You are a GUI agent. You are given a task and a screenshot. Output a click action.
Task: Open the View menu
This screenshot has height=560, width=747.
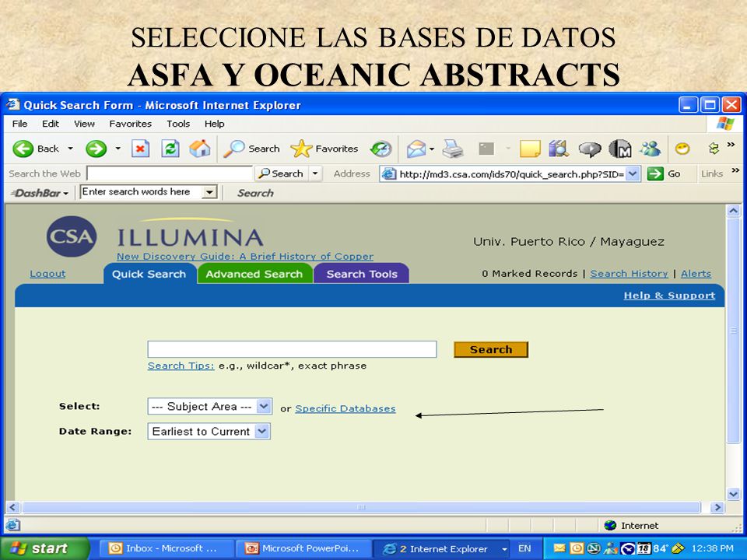coord(84,124)
